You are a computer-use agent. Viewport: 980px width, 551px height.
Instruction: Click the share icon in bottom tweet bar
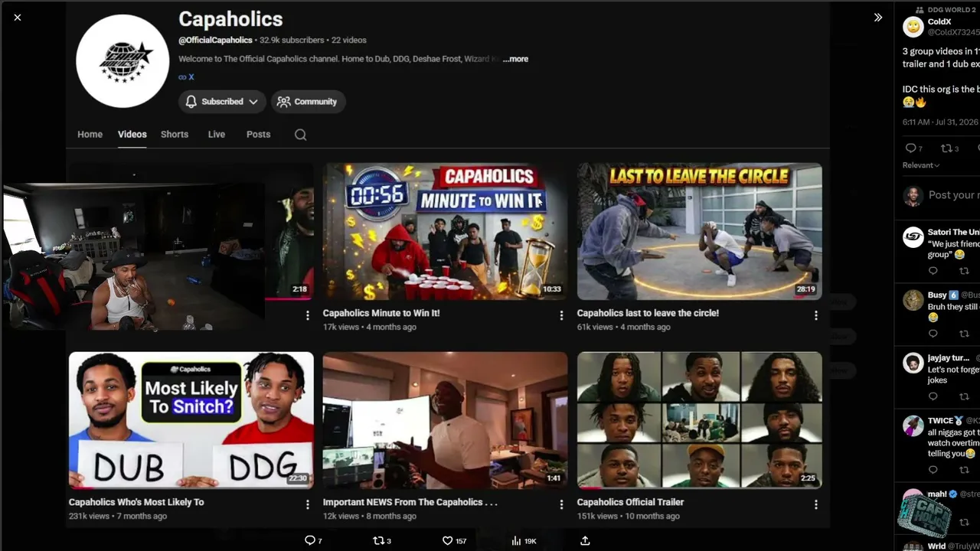pos(585,540)
